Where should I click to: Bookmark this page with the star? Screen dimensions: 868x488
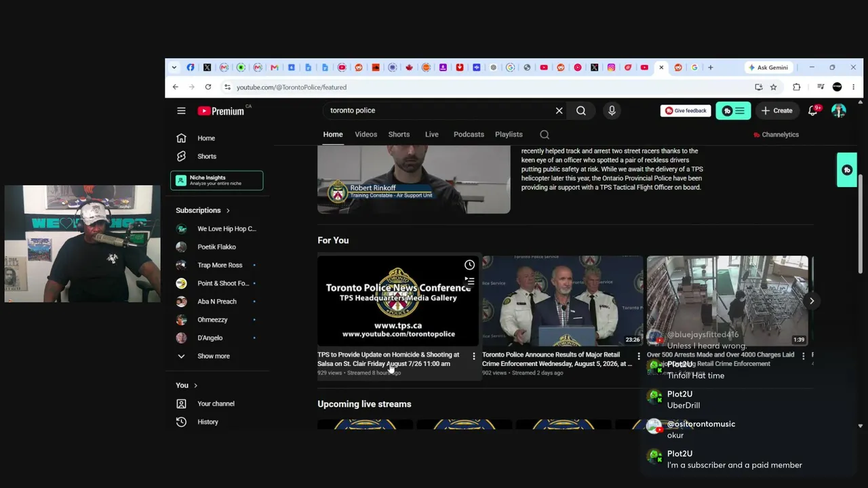coord(773,87)
